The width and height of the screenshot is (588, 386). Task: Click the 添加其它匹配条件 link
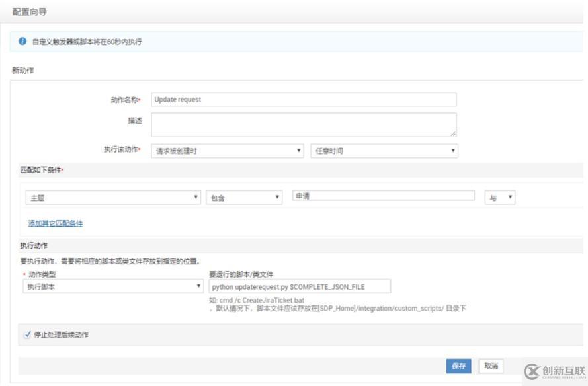tap(56, 223)
